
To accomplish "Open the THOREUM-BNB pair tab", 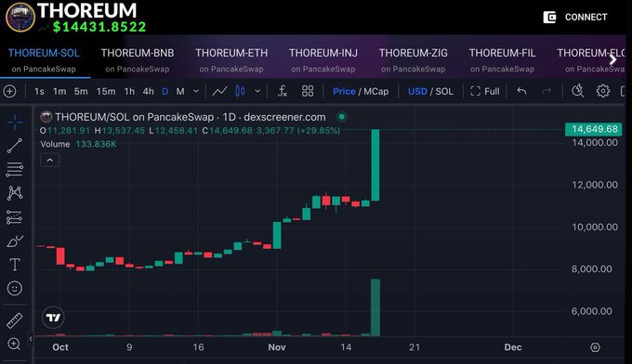I will coord(138,60).
